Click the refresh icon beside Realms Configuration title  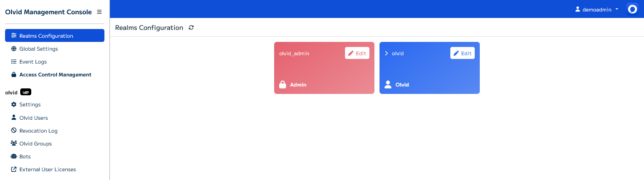tap(191, 28)
